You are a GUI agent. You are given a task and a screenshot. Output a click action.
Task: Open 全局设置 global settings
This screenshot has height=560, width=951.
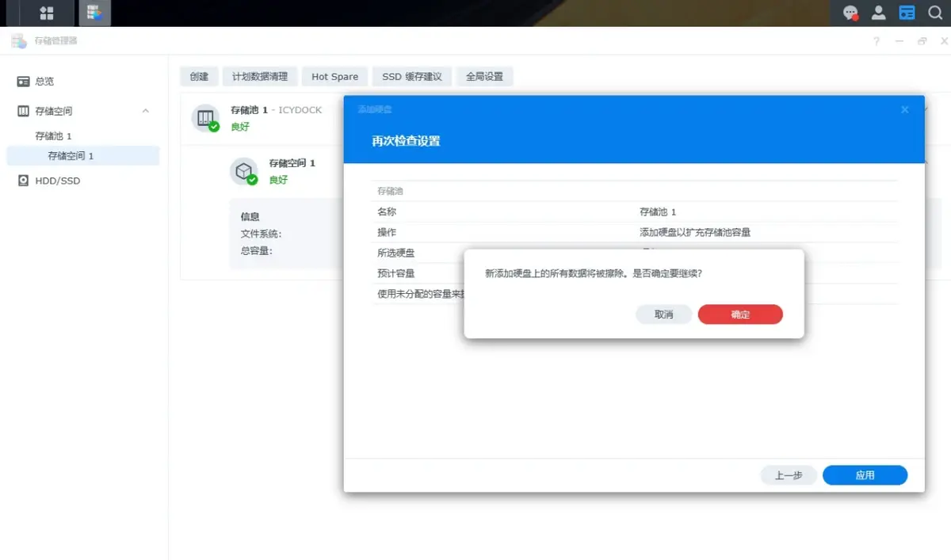point(484,77)
